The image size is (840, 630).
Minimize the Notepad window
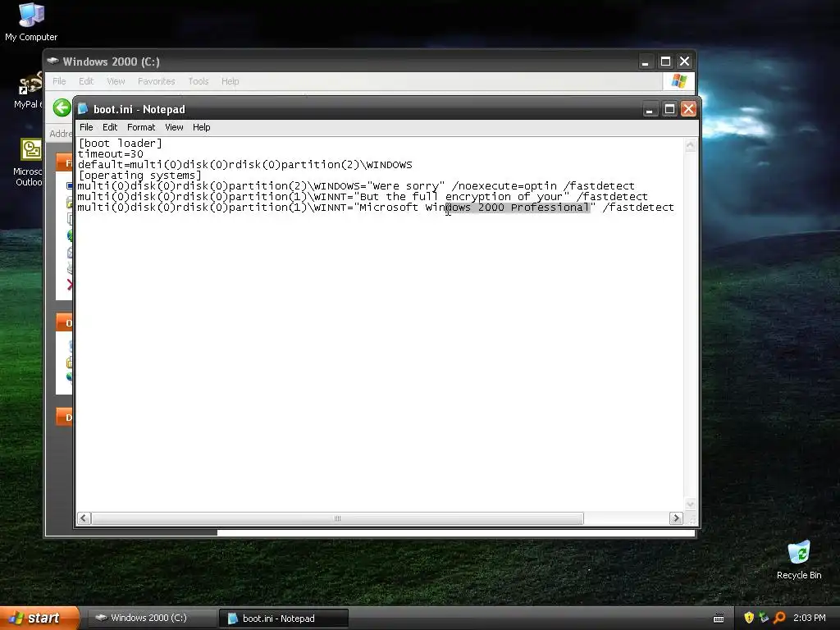(650, 109)
